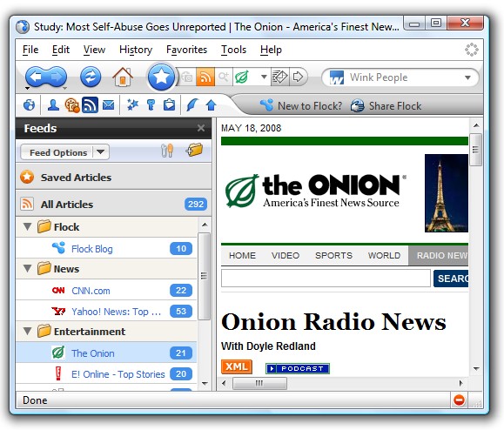Click the Go arrow next to address bar
The height and width of the screenshot is (430, 504).
pyautogui.click(x=299, y=77)
